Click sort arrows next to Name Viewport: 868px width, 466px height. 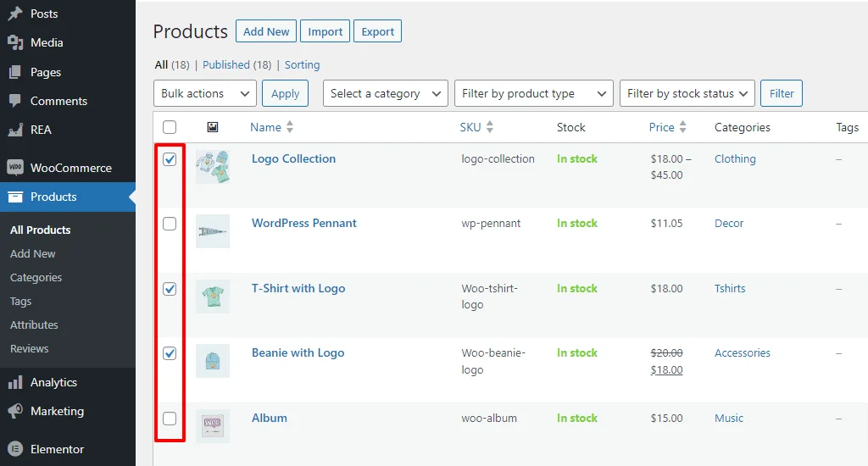tap(290, 127)
